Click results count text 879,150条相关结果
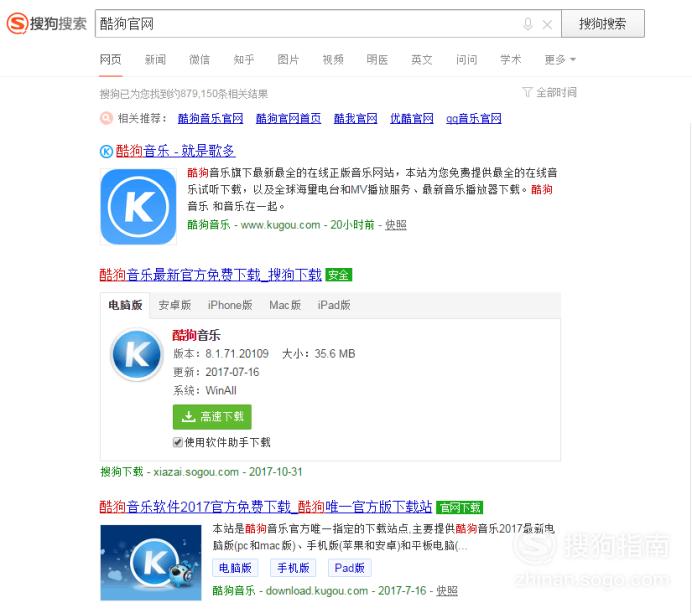Screen dimensions: 692x613 pyautogui.click(x=224, y=94)
